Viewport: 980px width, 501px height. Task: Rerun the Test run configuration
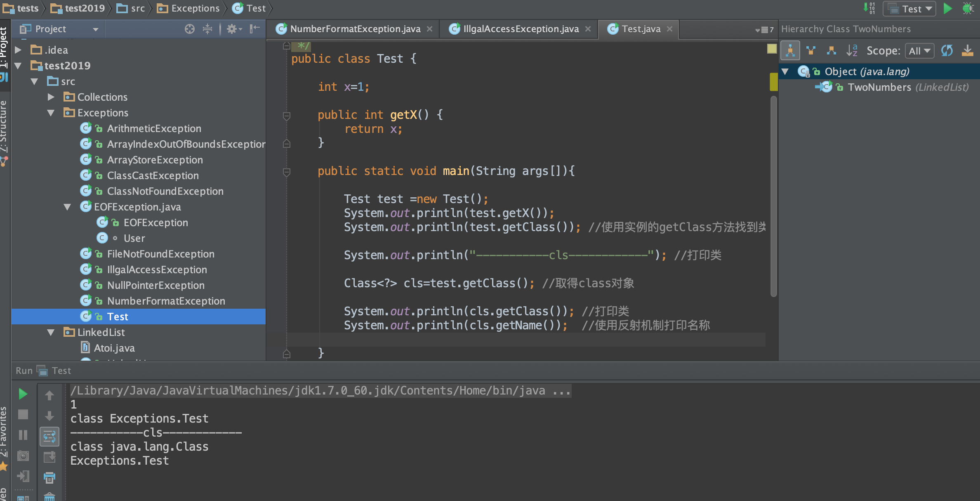coord(23,394)
